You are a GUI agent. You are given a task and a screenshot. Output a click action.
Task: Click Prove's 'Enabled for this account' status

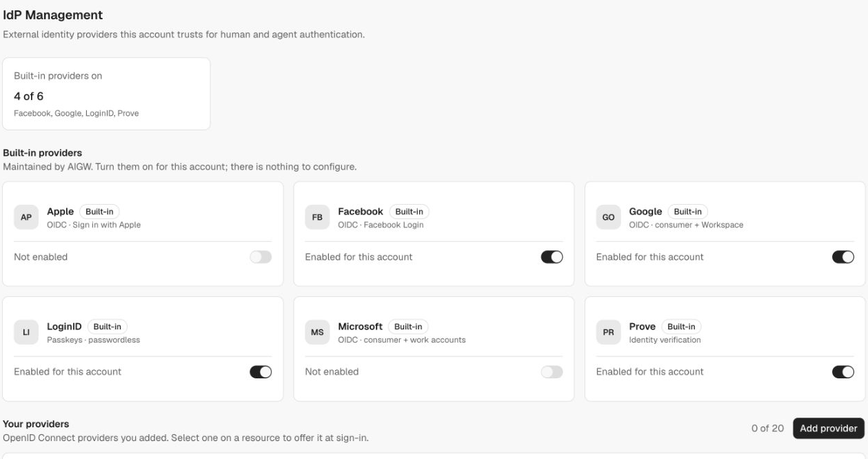click(x=650, y=371)
